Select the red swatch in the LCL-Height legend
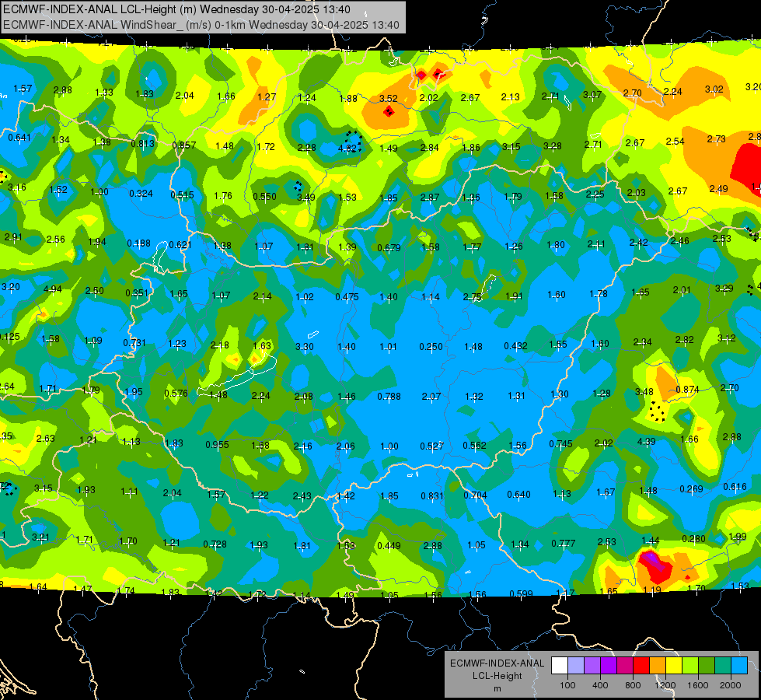The width and height of the screenshot is (761, 700). coord(641,666)
